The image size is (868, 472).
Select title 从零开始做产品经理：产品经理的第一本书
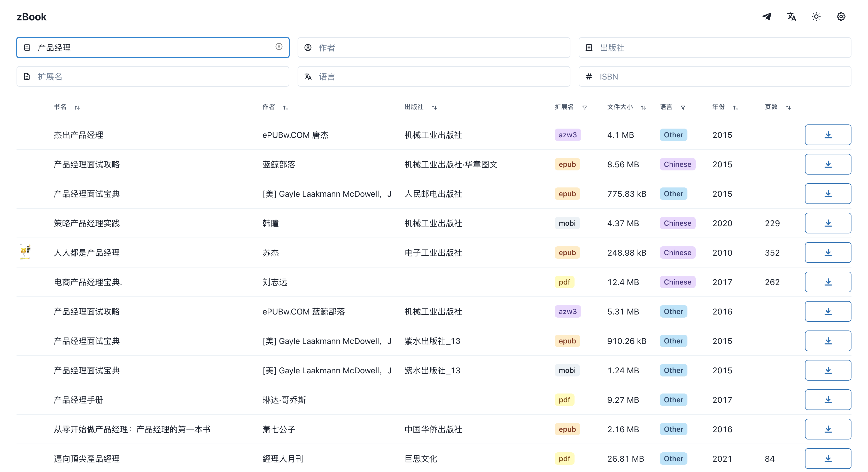click(x=132, y=429)
